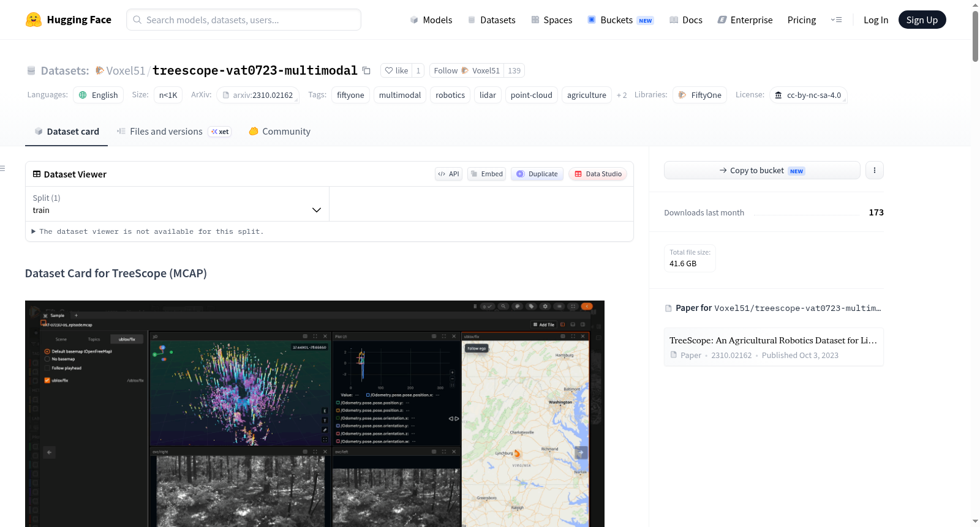Viewport: 980px width, 527px height.
Task: Open the Pricing page
Action: coord(802,20)
